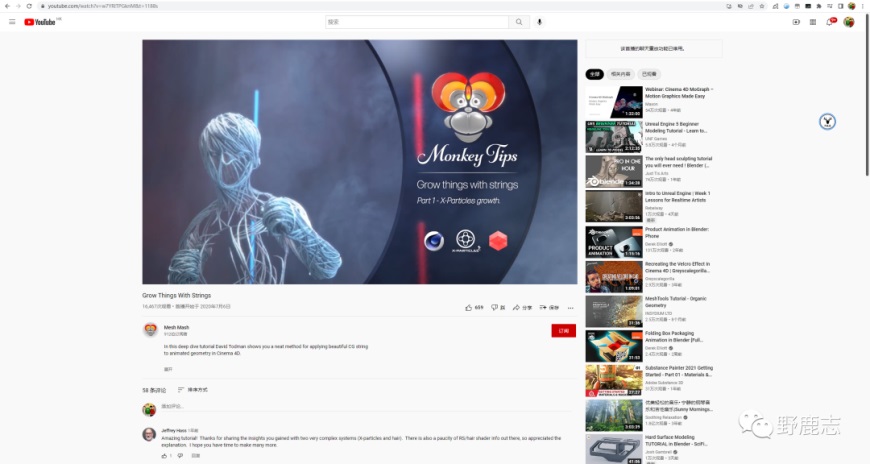The height and width of the screenshot is (464, 870).
Task: Play the Monkey Tips video player
Action: click(x=360, y=162)
